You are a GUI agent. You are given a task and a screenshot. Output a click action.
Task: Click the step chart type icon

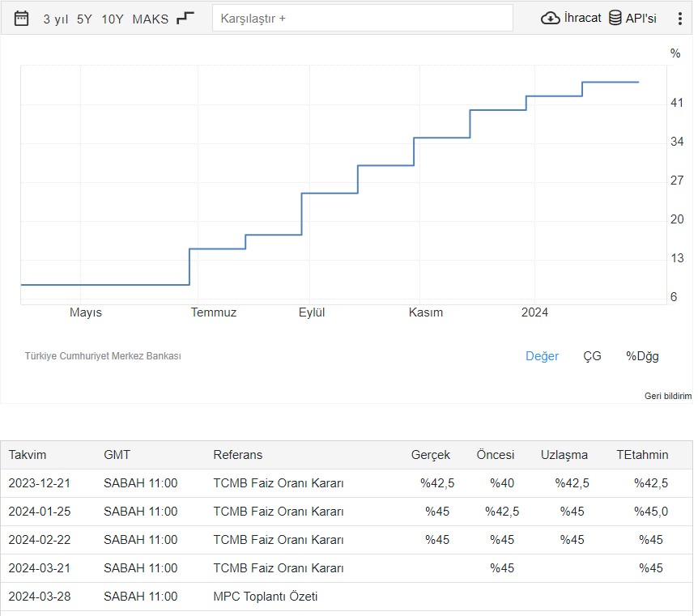coord(185,18)
